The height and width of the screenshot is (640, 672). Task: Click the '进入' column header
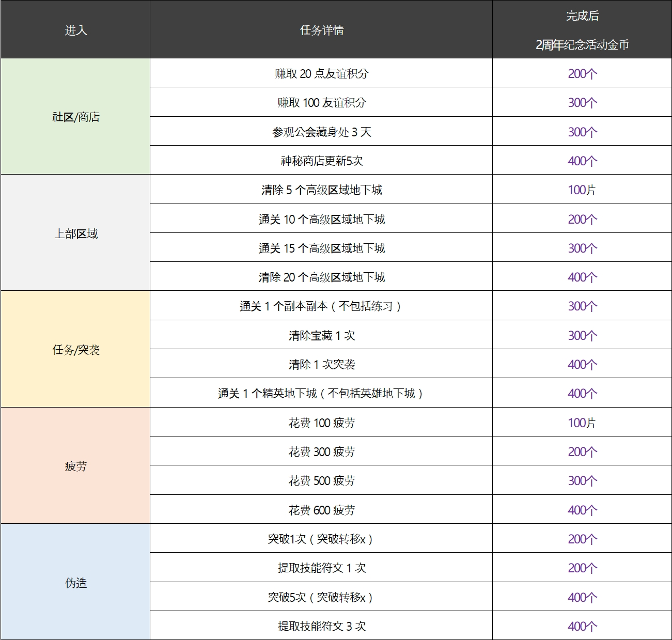point(75,30)
